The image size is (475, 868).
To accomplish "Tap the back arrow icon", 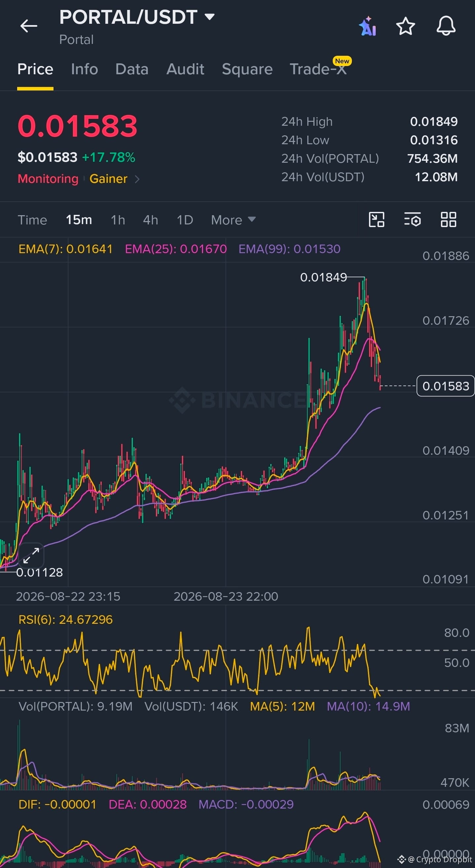I will 29,26.
